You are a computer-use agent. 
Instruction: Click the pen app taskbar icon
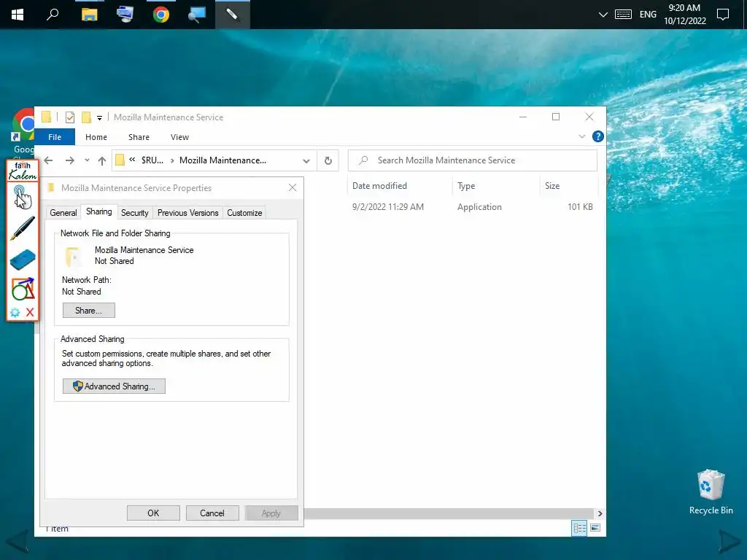coord(232,15)
